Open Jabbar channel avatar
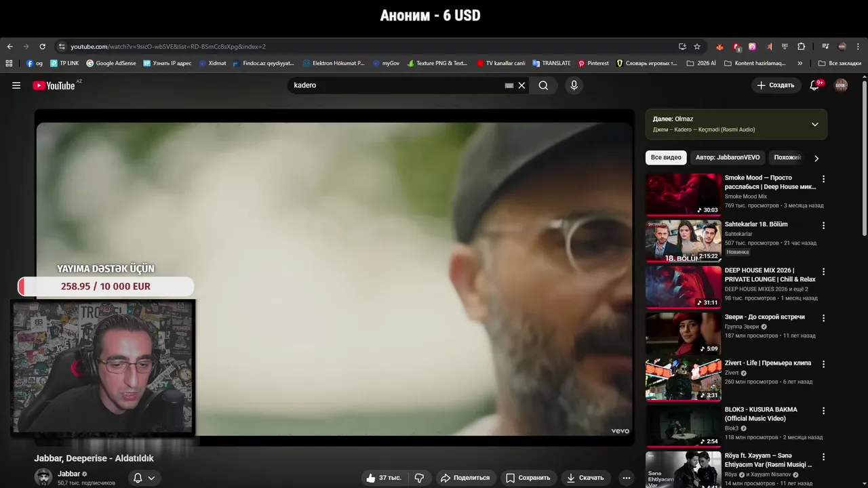 (x=43, y=477)
